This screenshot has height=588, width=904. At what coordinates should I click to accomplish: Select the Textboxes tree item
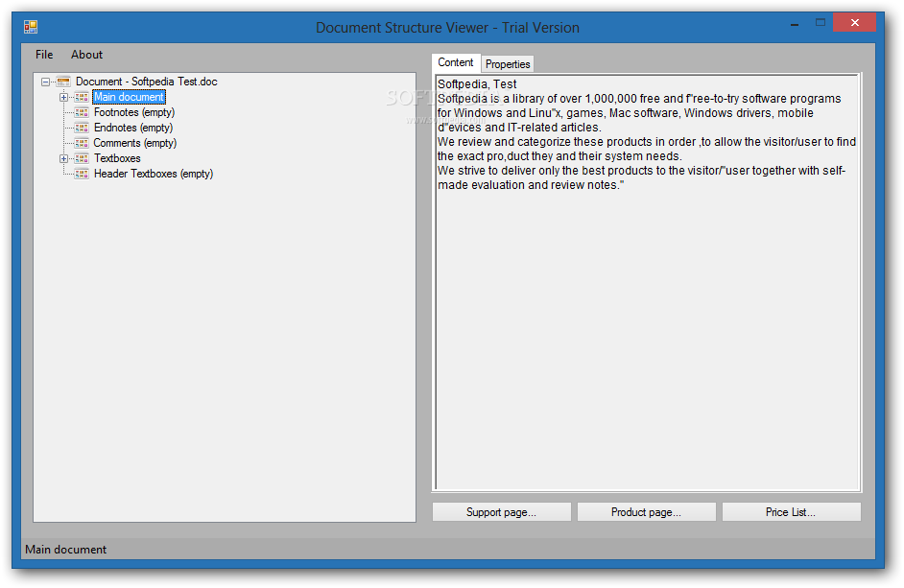click(118, 158)
